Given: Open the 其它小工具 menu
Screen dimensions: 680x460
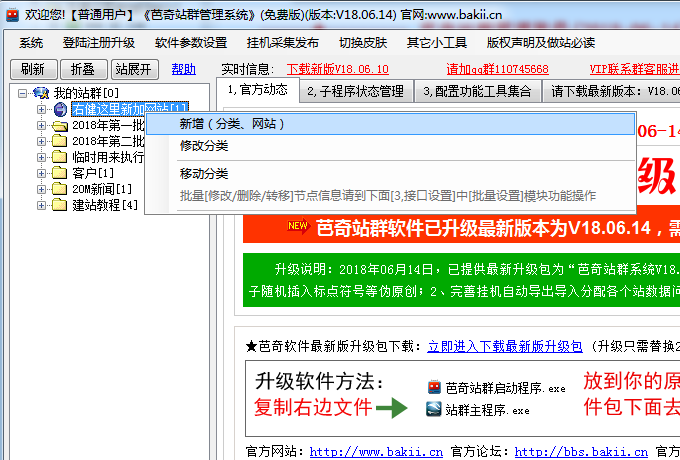Looking at the screenshot, I should click(437, 42).
